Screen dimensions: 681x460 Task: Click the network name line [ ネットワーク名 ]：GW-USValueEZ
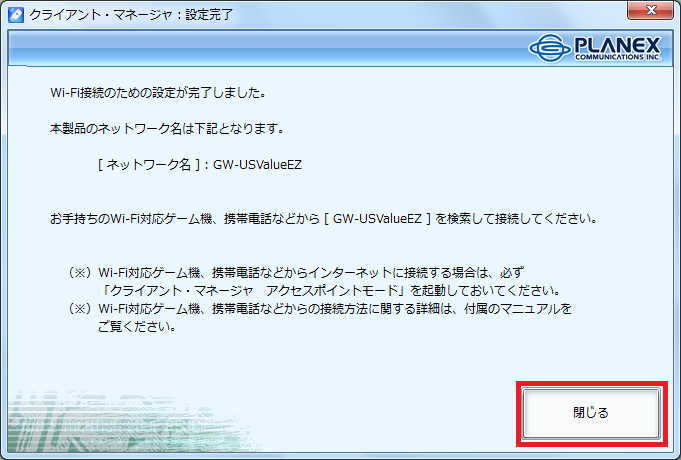point(200,165)
